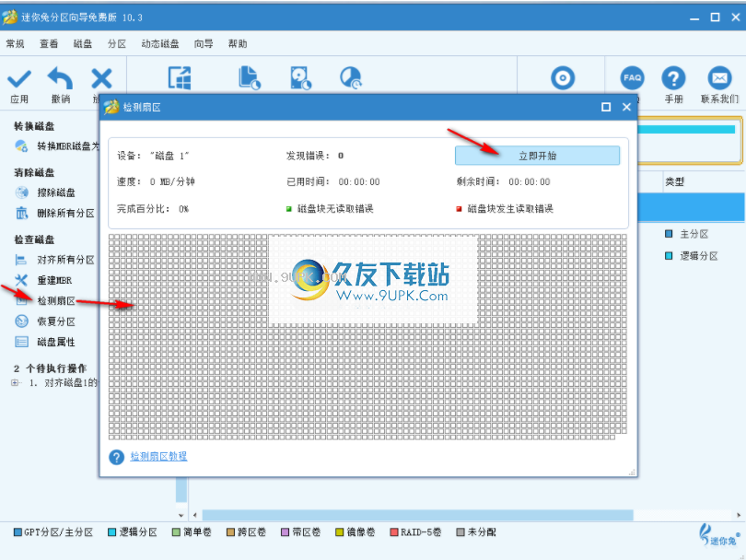Screen dimensions: 746x560
Task: Open the Migrate OS wizard toolbar icon
Action: pos(180,78)
